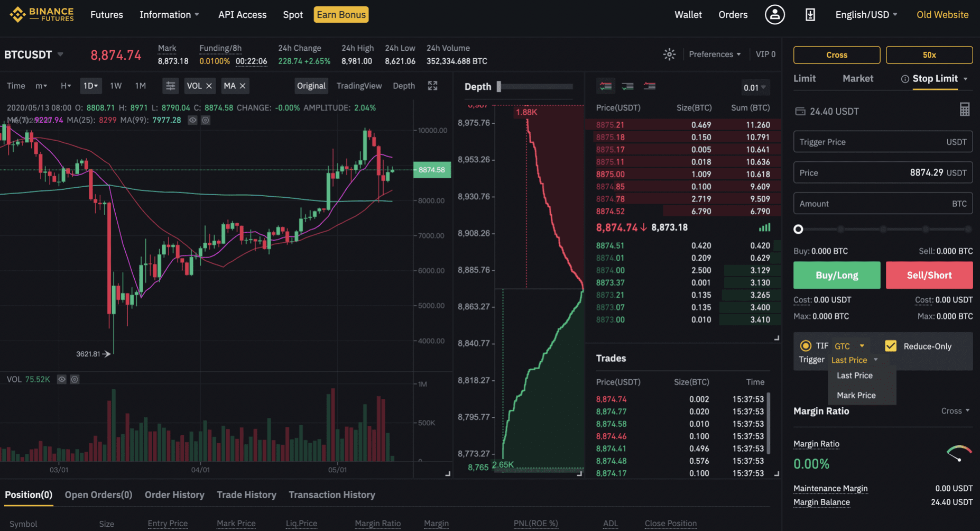Open the Trade History tab
The height and width of the screenshot is (531, 980).
pyautogui.click(x=246, y=495)
